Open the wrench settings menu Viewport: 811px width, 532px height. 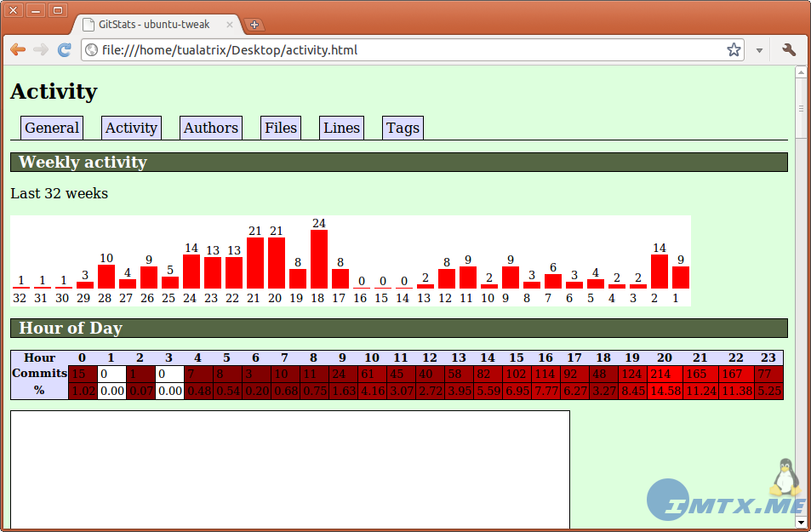[x=789, y=50]
